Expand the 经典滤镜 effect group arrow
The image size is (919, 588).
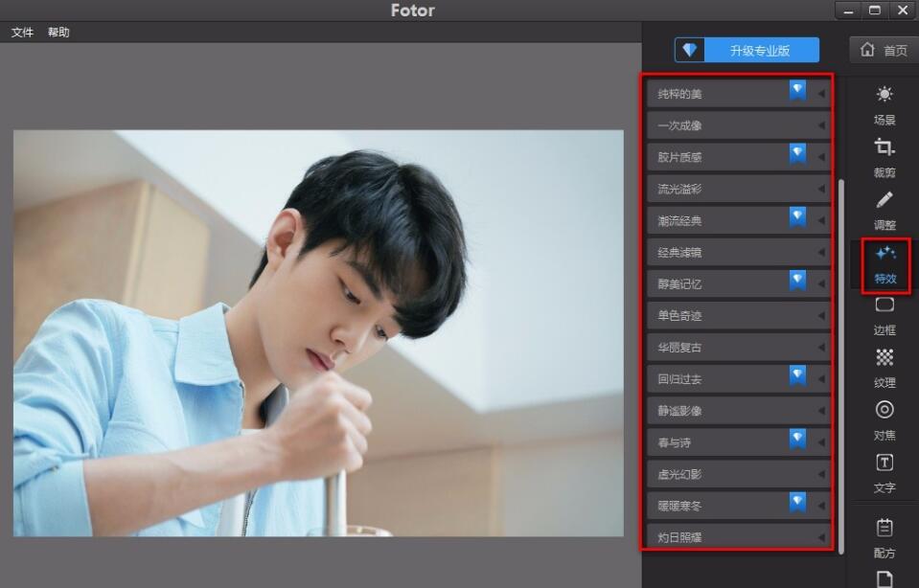(x=821, y=253)
